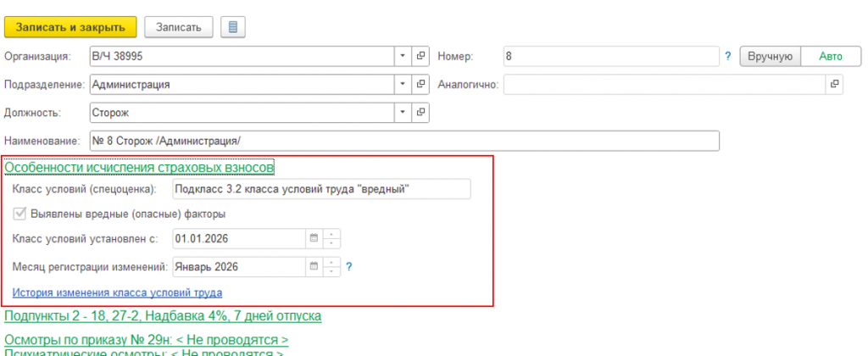Click into the Наименование field

[404, 141]
